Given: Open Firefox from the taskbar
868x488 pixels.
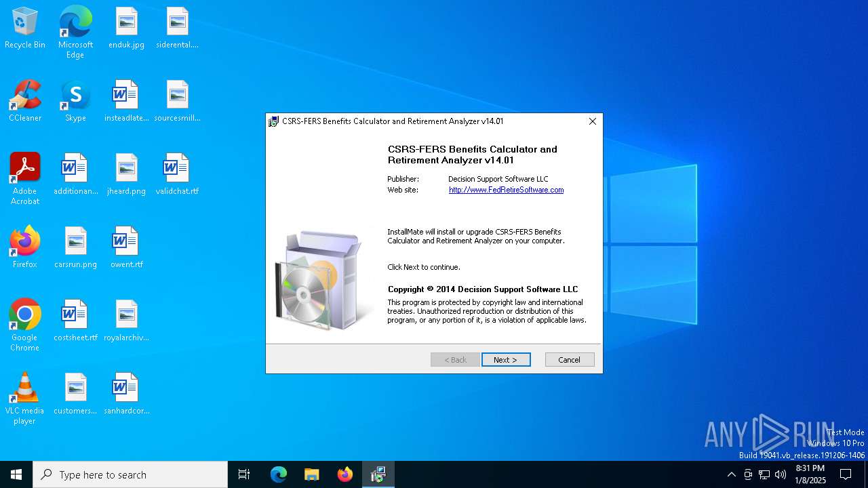Looking at the screenshot, I should click(345, 474).
